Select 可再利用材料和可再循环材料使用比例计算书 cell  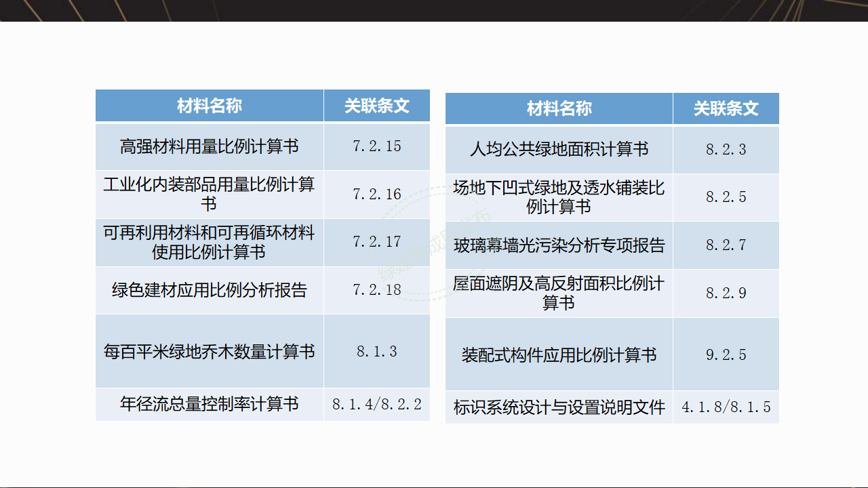coord(210,243)
